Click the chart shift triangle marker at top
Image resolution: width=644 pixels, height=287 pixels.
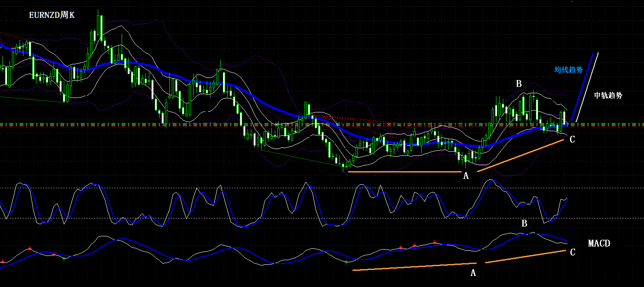coord(572,2)
